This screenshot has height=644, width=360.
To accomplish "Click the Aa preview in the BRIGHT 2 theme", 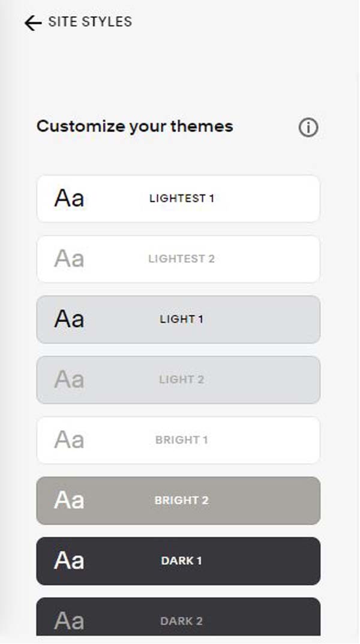I will [x=69, y=501].
